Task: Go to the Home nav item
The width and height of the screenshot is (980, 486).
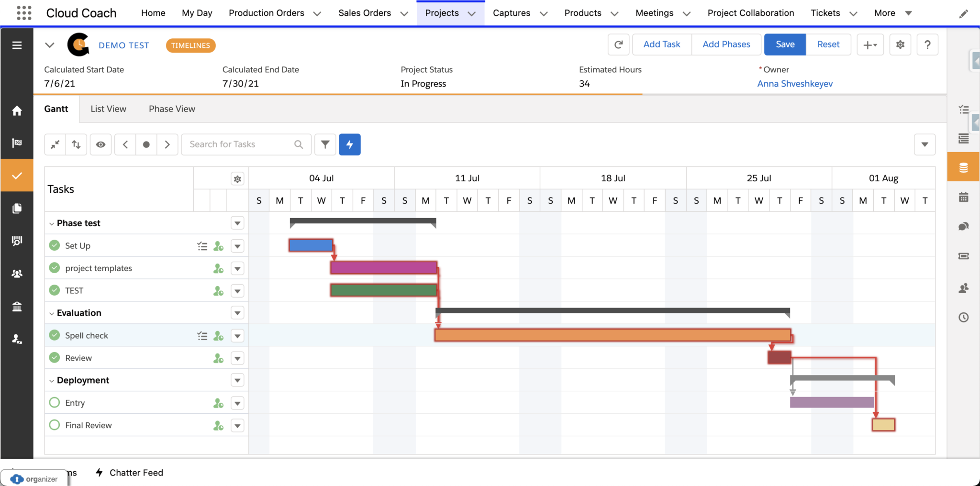Action: (153, 13)
